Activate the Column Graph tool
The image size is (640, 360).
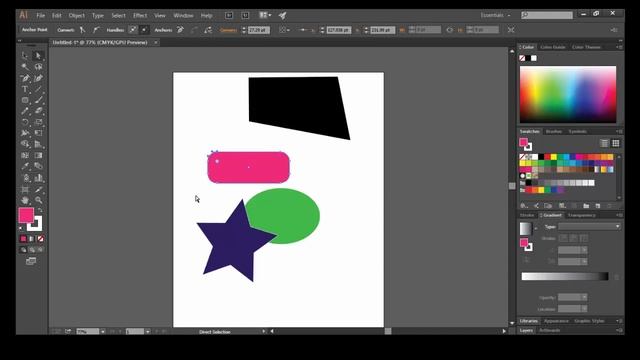(38, 178)
